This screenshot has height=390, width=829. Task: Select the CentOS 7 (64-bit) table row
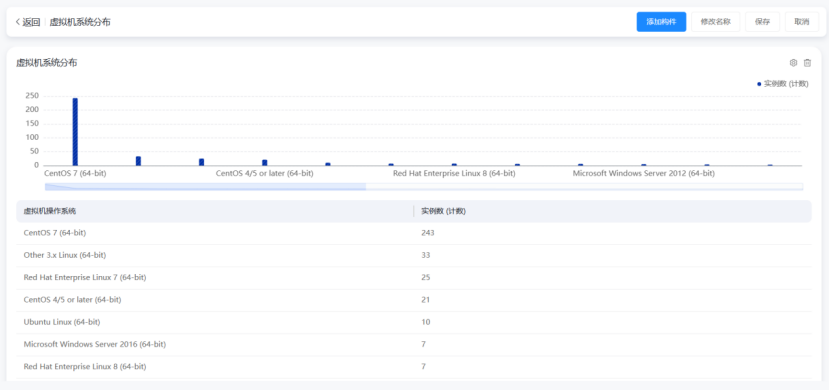point(414,233)
